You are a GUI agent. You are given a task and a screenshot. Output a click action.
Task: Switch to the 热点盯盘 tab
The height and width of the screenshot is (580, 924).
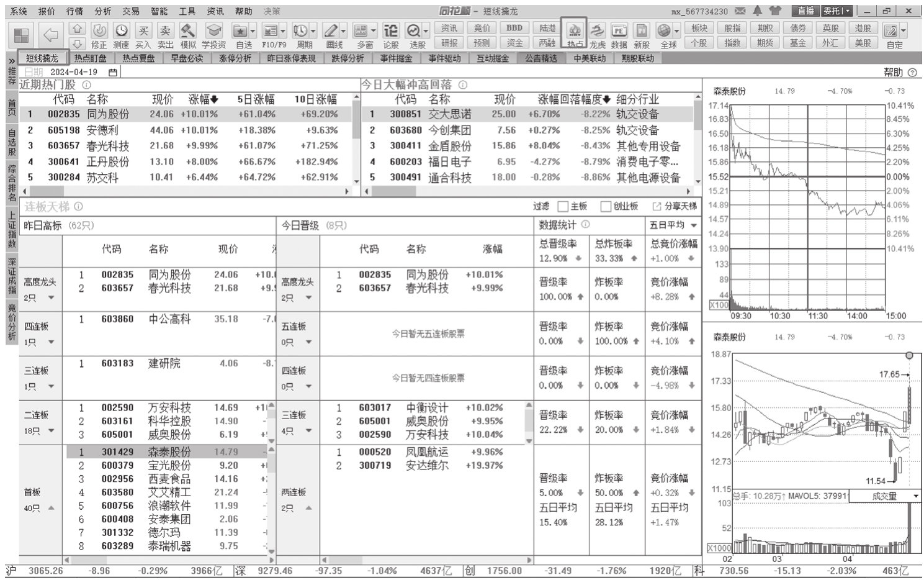[91, 58]
